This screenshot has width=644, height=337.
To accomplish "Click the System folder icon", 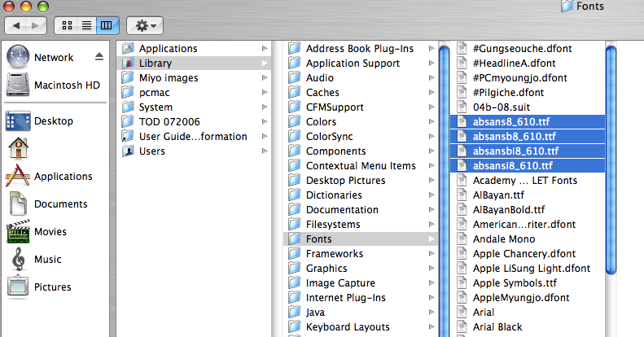I will [x=128, y=107].
